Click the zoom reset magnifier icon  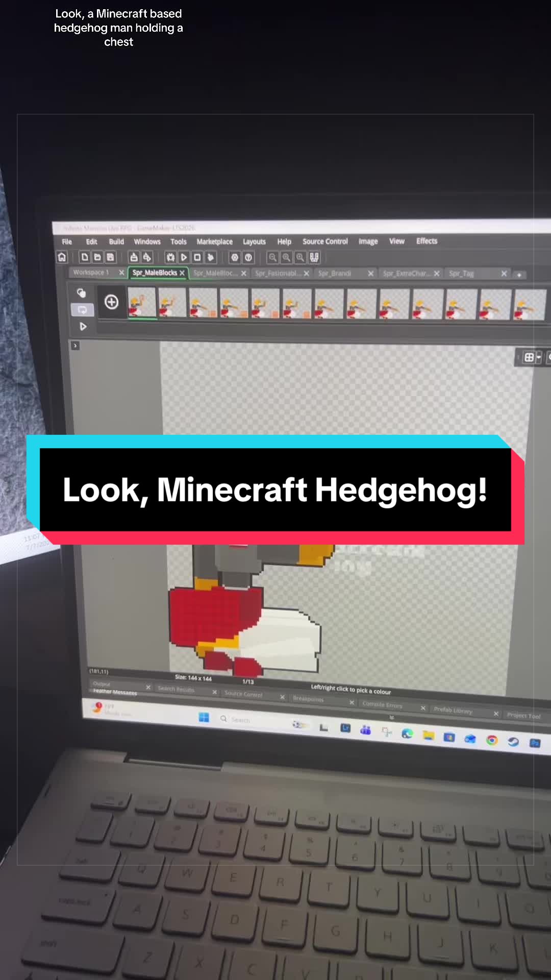click(x=286, y=257)
